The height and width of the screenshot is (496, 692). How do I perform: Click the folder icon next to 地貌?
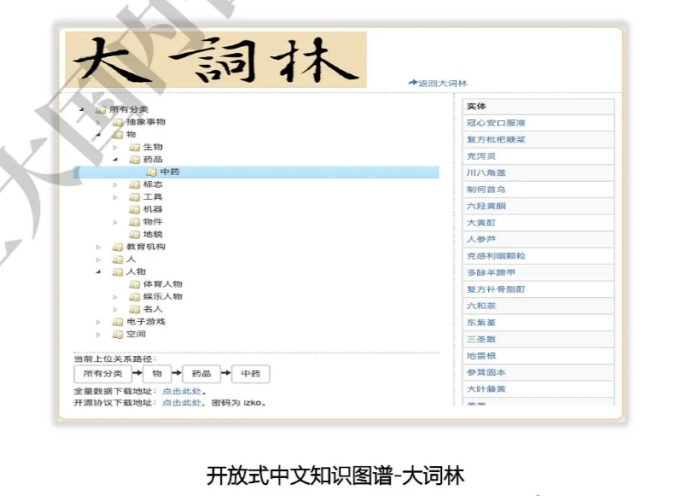click(x=133, y=234)
